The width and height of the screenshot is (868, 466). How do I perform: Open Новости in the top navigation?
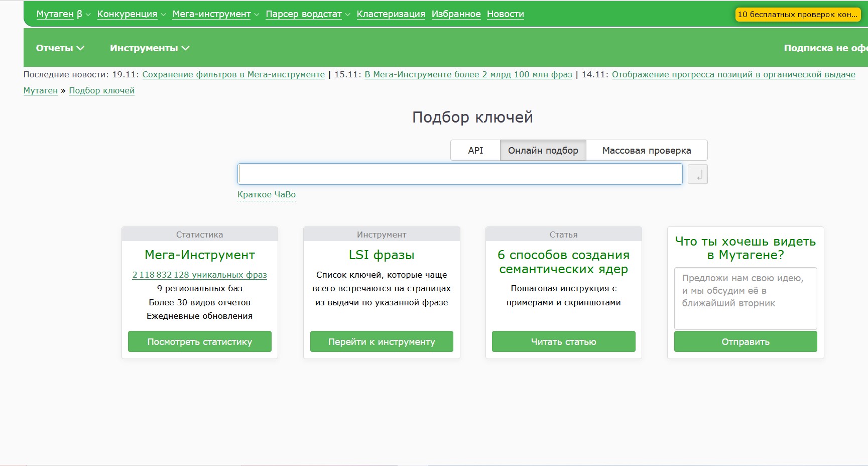[505, 14]
